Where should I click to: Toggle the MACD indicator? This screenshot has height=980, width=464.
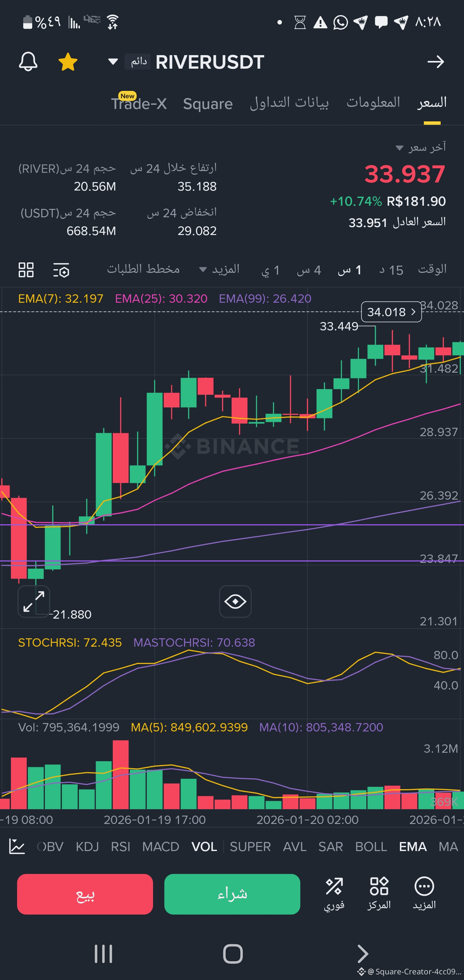(x=160, y=847)
